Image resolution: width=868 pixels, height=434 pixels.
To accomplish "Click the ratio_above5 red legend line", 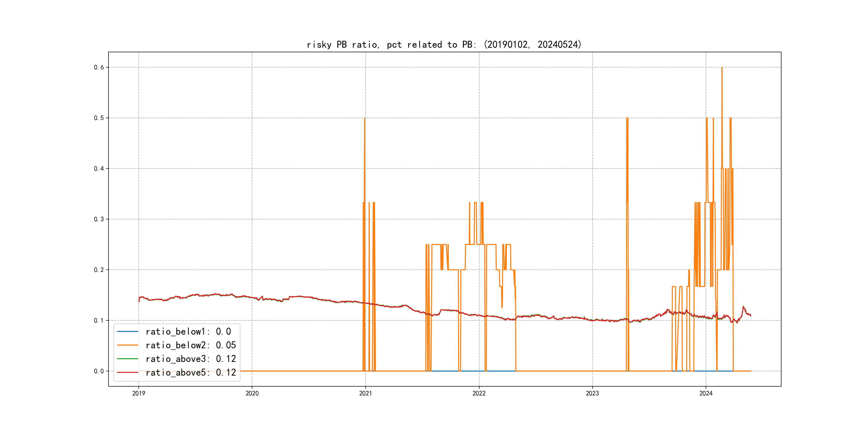I will (127, 372).
